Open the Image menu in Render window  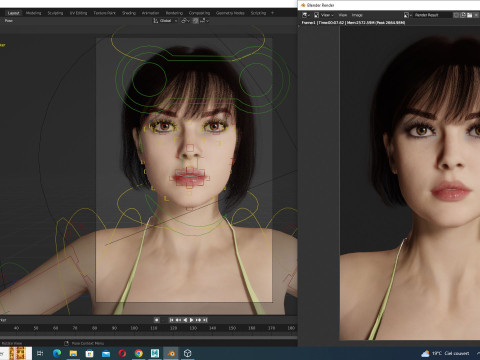click(x=357, y=15)
